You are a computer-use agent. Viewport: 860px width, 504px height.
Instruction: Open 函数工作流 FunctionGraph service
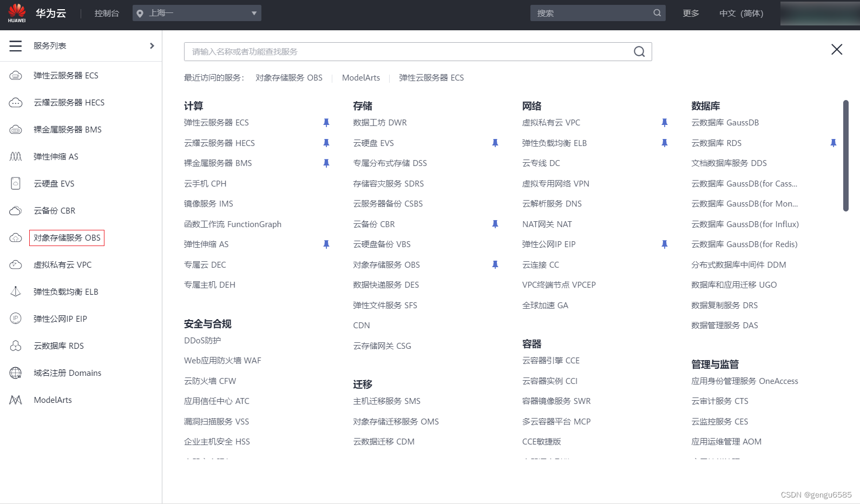[233, 224]
